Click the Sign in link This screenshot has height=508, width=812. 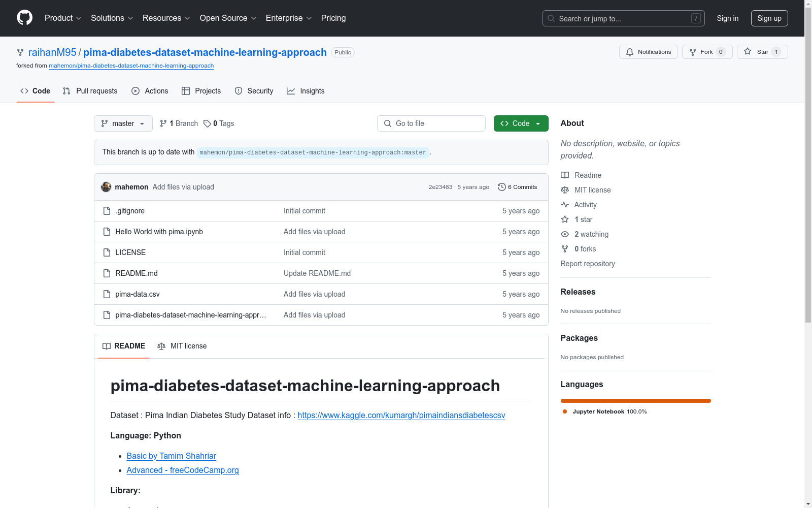pyautogui.click(x=728, y=18)
